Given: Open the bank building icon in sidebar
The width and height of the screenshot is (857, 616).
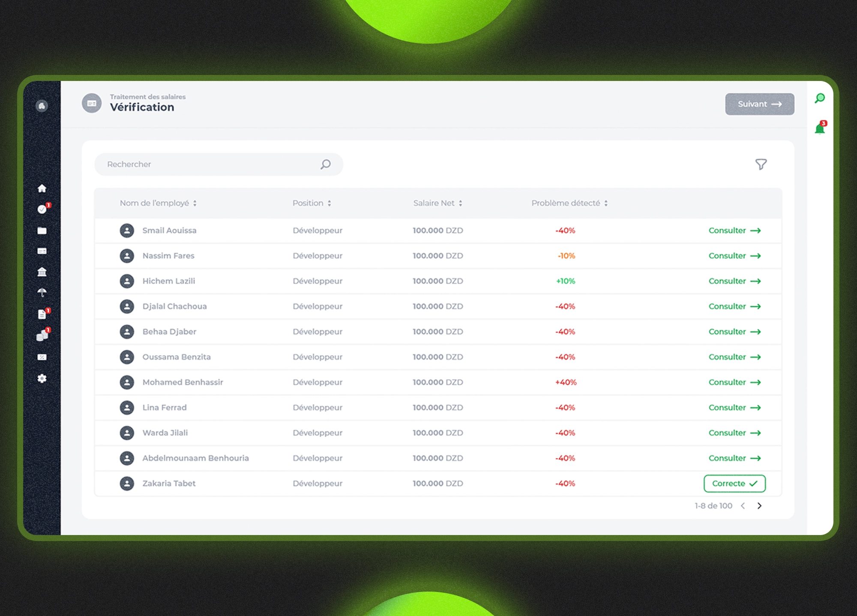Looking at the screenshot, I should coord(42,272).
